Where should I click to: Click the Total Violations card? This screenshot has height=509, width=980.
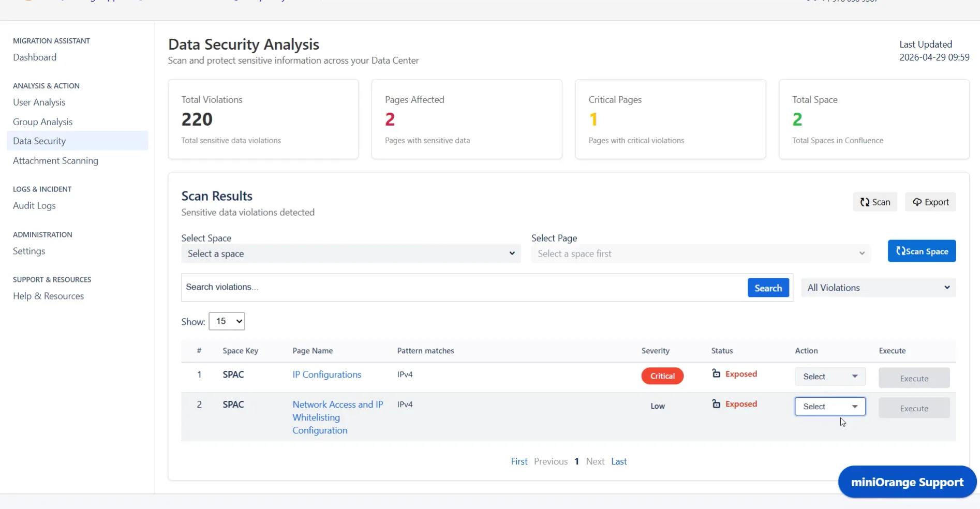coord(263,119)
